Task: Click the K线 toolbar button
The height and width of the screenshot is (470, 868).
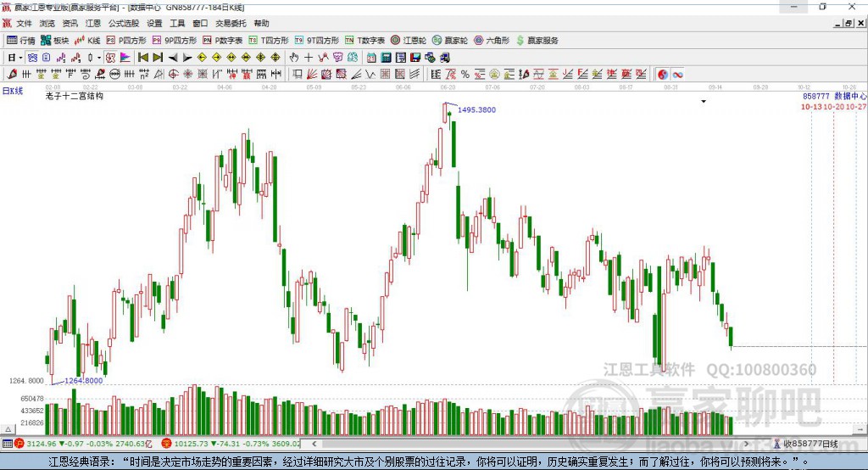Action: [x=87, y=41]
